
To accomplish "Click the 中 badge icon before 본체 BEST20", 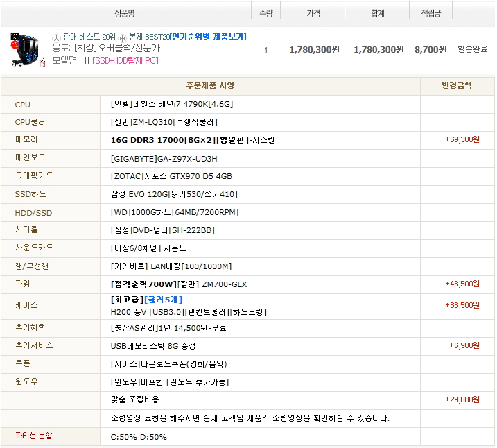I will [123, 38].
